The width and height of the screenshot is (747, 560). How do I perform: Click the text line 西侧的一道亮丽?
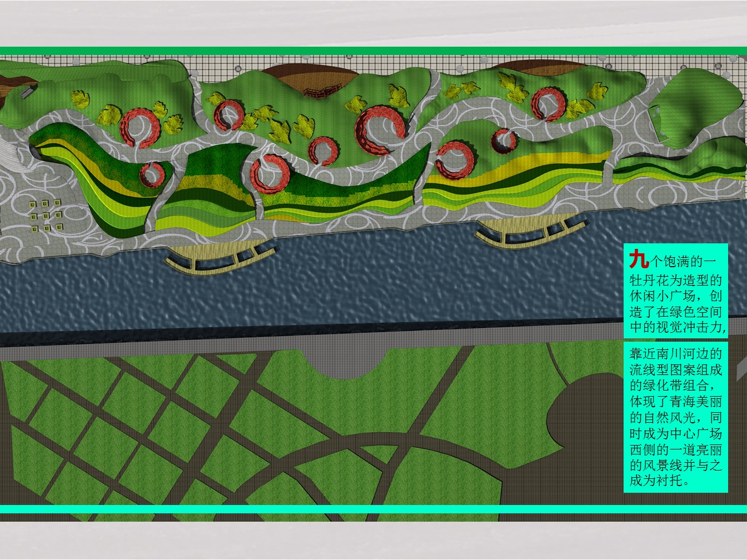676,449
